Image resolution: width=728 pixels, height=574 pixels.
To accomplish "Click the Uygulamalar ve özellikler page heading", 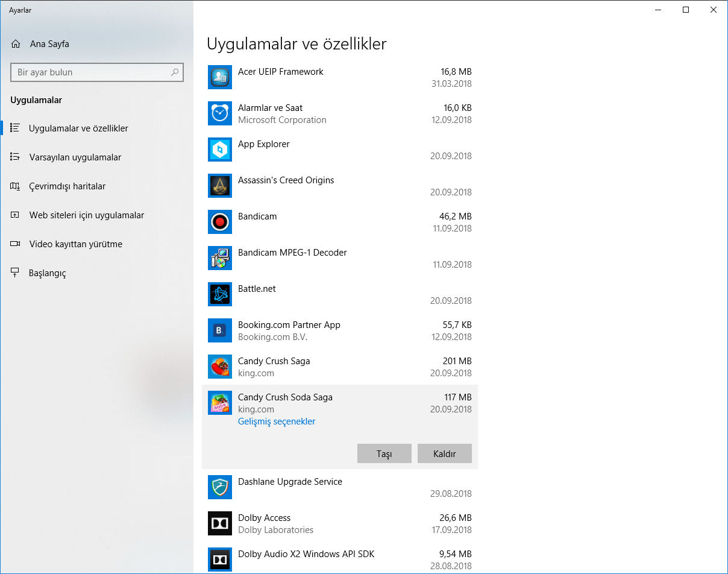I will point(297,44).
